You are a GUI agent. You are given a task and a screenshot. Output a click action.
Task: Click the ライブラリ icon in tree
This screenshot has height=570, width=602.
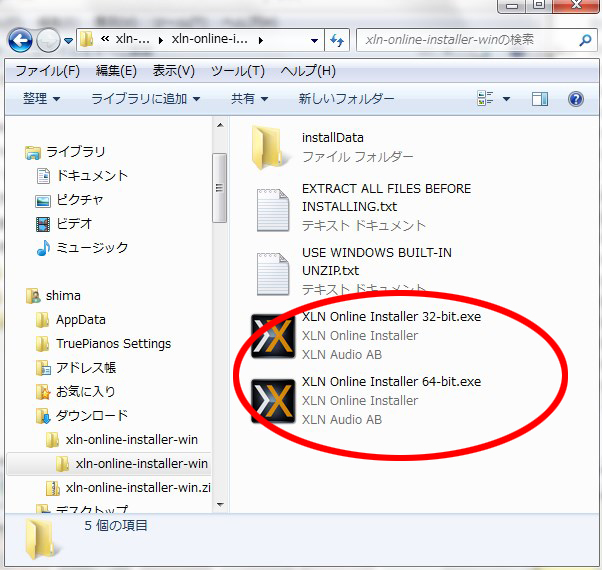[x=33, y=152]
